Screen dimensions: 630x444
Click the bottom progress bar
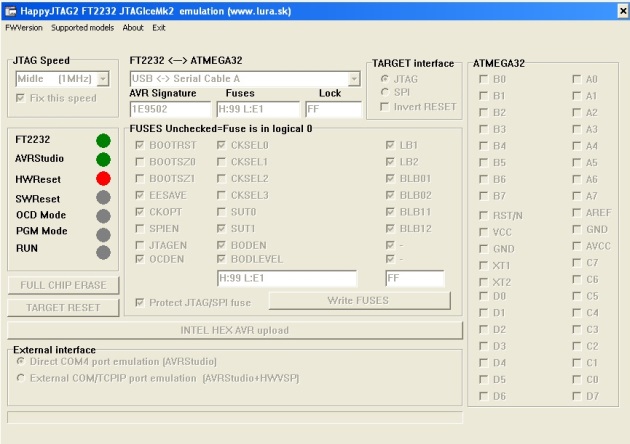pos(235,417)
